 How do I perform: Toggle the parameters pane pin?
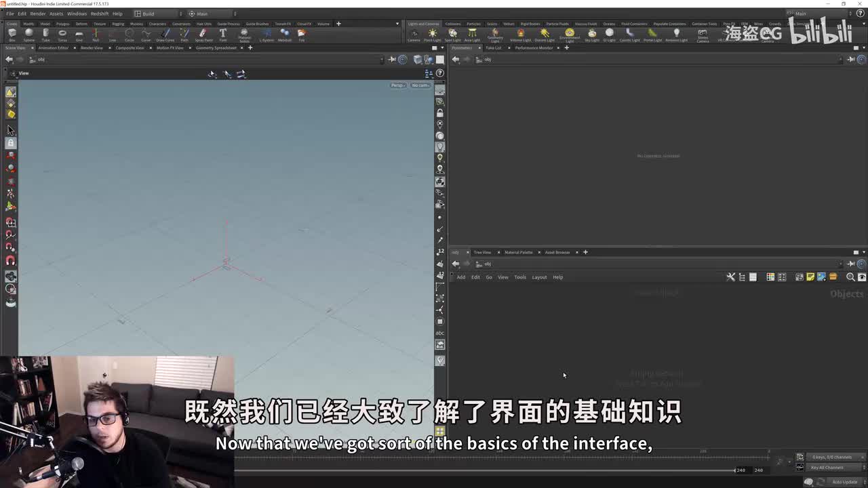pyautogui.click(x=851, y=59)
